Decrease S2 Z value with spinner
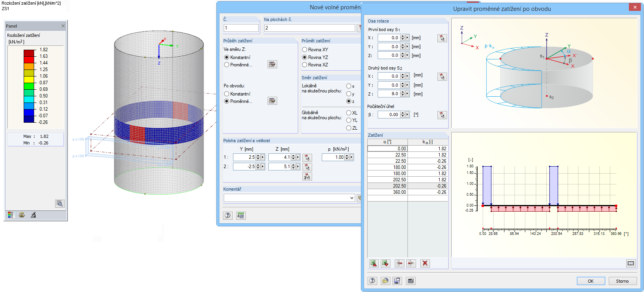 (402, 96)
